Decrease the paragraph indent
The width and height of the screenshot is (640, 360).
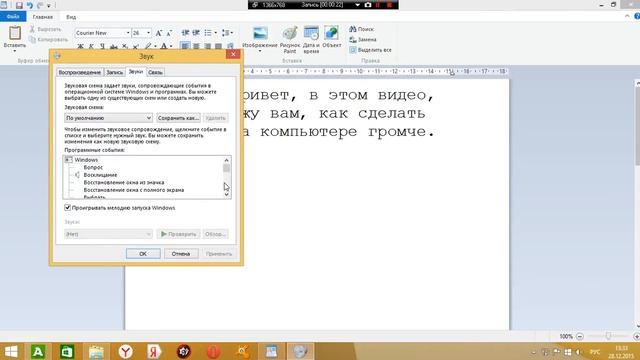[185, 33]
